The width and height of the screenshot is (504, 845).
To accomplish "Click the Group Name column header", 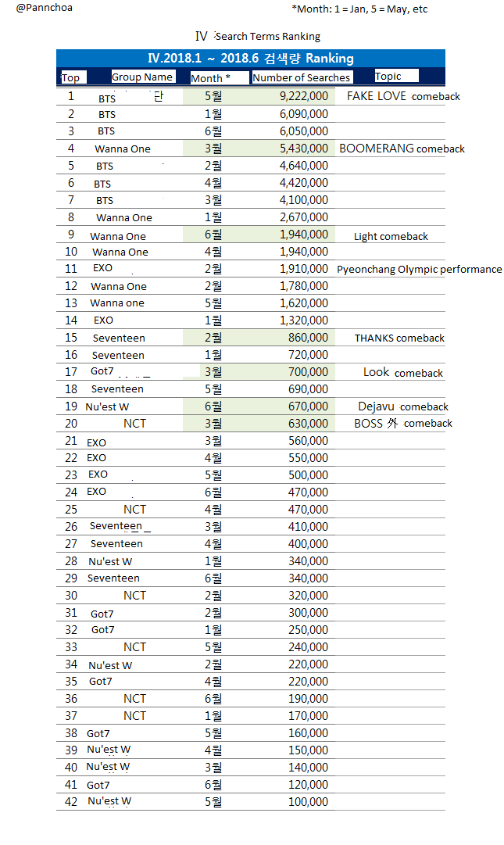I will click(x=142, y=77).
